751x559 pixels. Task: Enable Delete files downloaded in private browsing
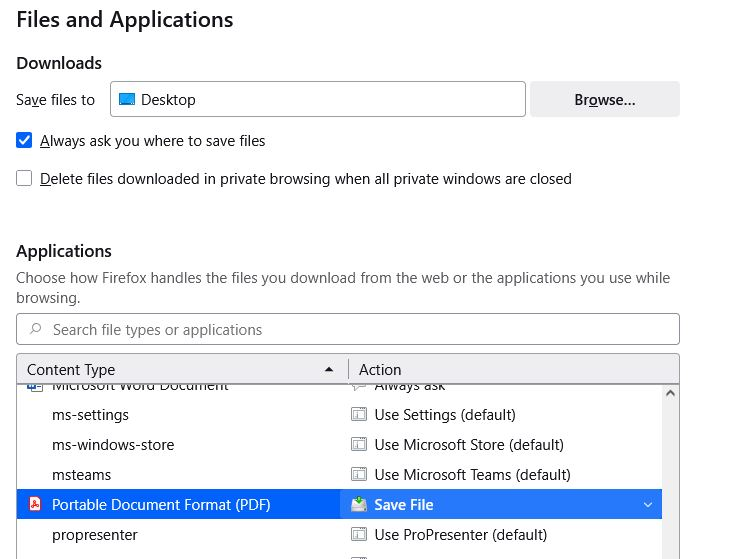point(24,179)
